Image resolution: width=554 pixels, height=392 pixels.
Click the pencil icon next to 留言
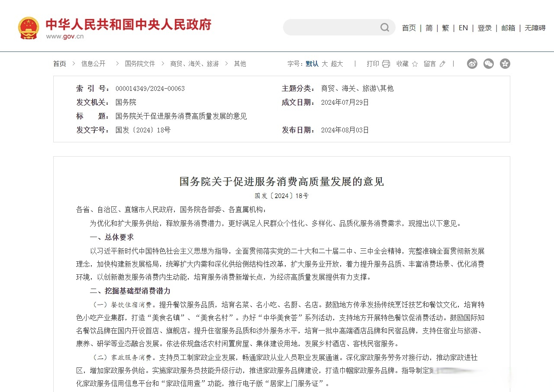click(442, 64)
